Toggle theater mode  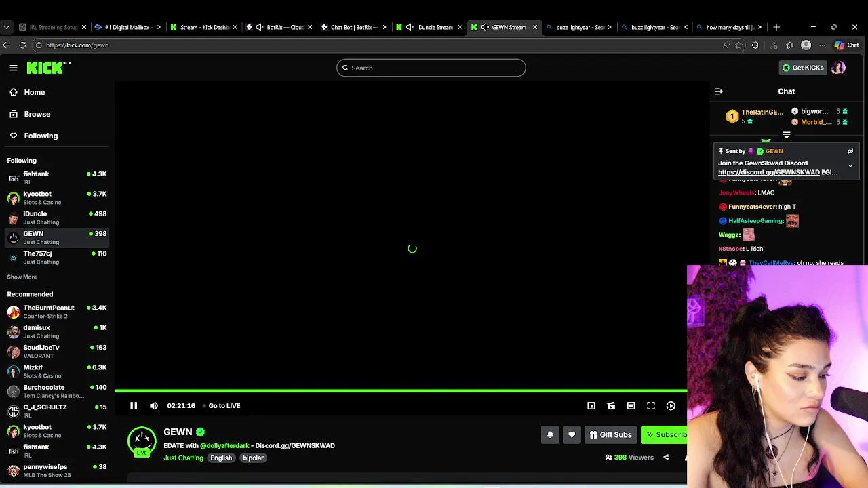click(631, 405)
